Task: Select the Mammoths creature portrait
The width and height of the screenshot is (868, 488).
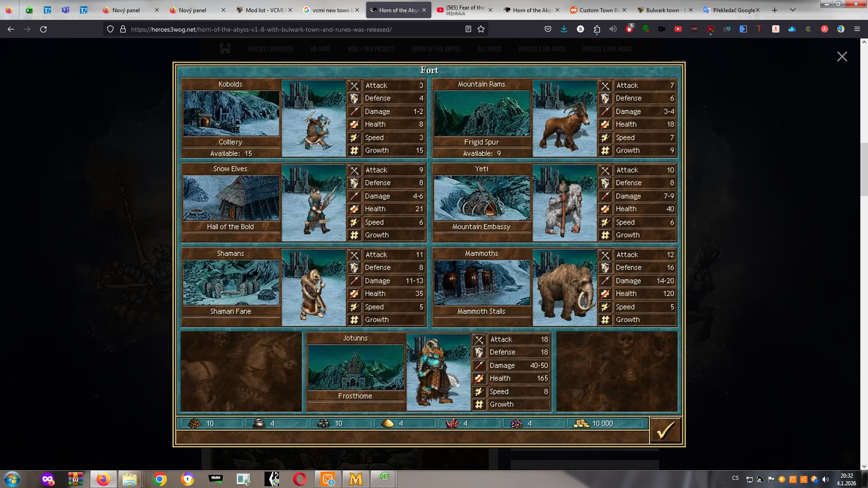Action: 565,287
